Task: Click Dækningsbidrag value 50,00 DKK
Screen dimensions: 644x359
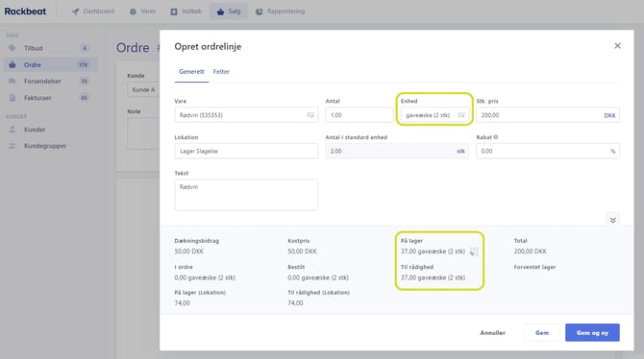Action: point(189,251)
